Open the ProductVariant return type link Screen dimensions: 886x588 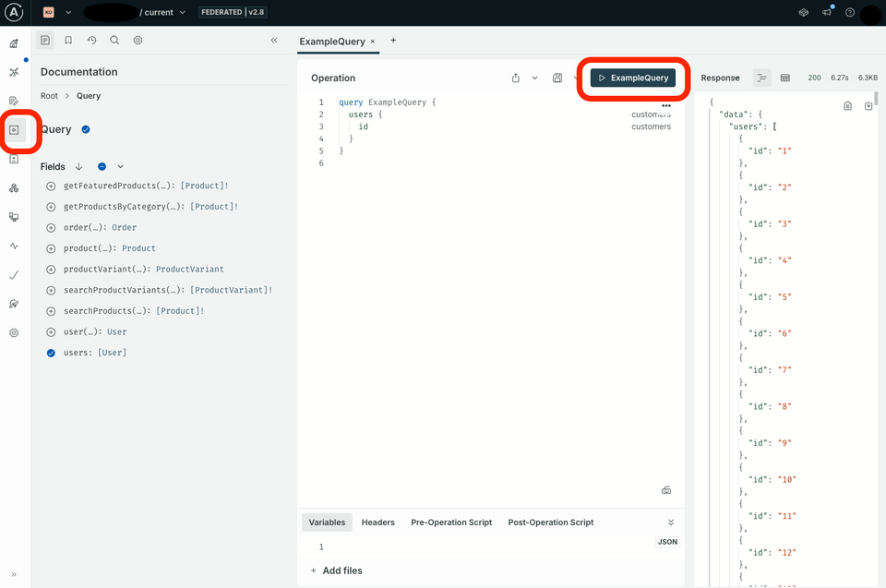tap(190, 270)
